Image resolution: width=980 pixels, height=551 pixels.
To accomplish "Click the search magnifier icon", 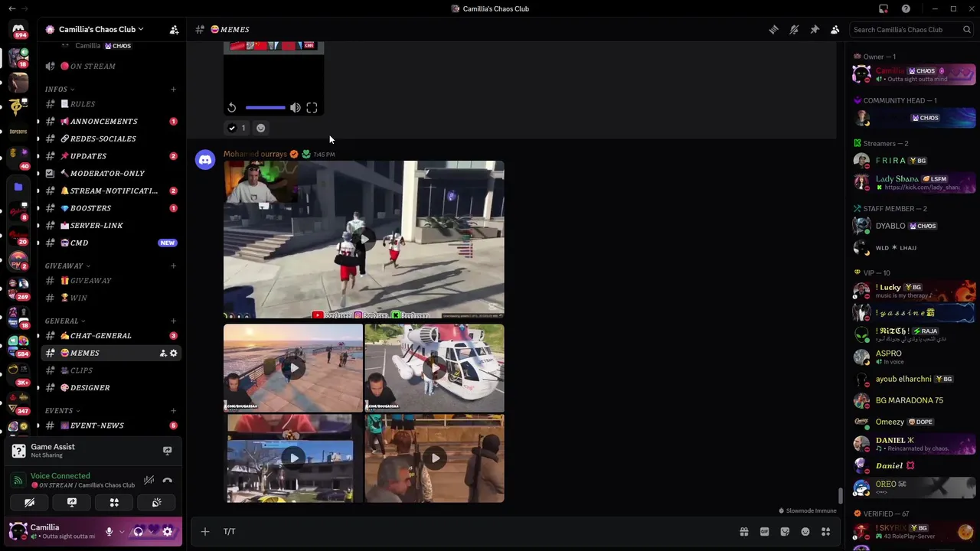I will (x=967, y=29).
